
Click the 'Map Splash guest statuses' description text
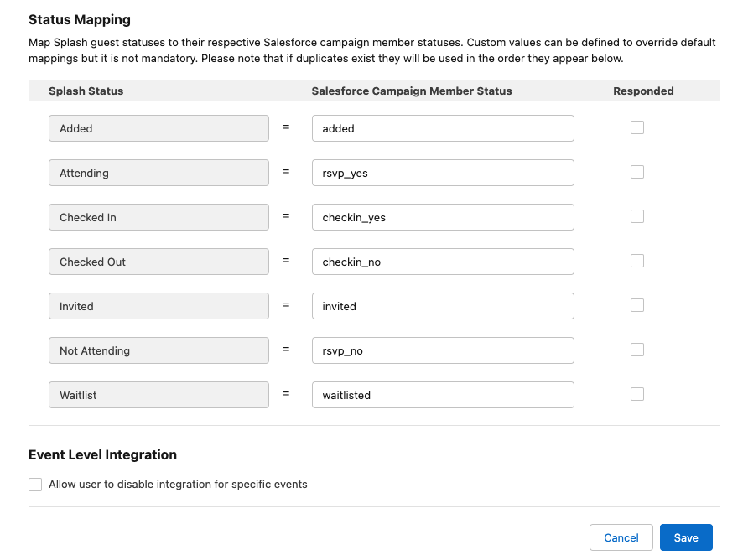click(x=372, y=50)
